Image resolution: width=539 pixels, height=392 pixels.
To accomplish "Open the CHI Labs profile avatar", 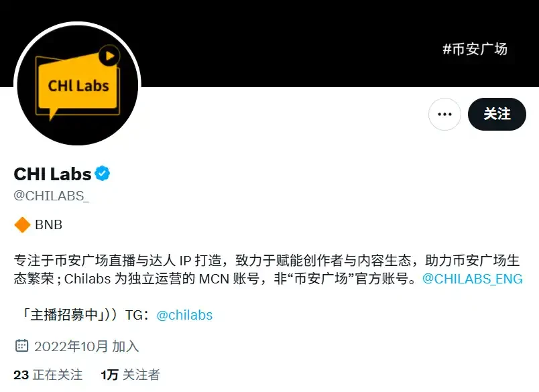I will tap(77, 84).
